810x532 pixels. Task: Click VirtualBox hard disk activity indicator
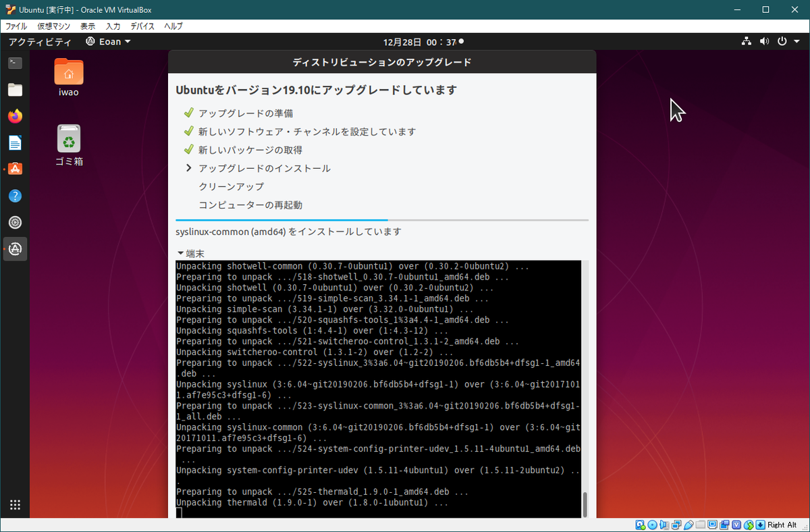click(x=640, y=525)
